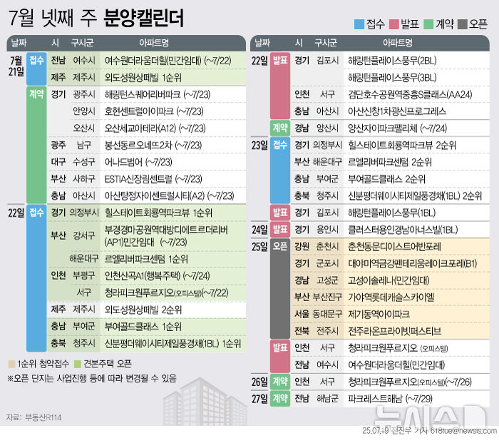Click the blue 접수 legend swatch

click(359, 24)
